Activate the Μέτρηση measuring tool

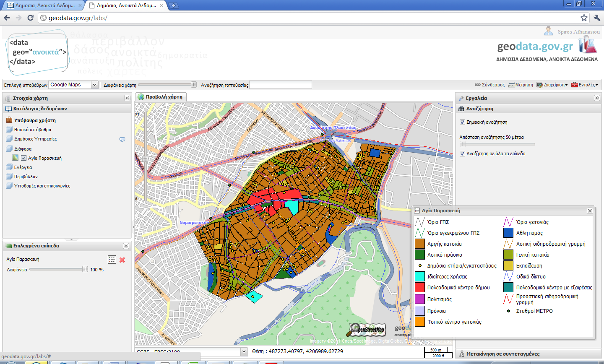(521, 85)
